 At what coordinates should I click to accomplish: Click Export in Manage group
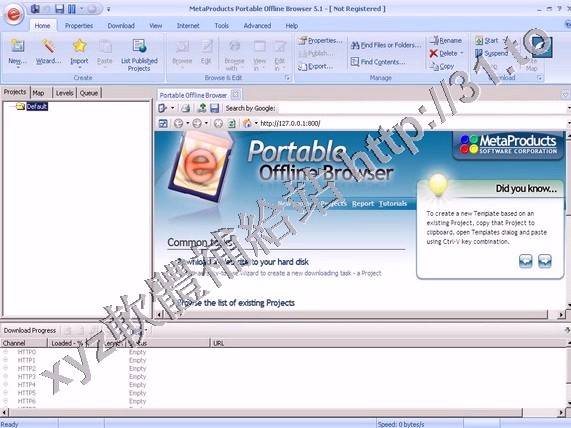(x=315, y=67)
